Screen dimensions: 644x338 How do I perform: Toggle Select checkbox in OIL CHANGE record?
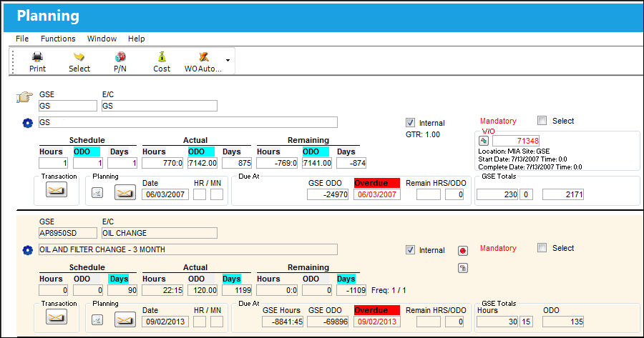[x=542, y=248]
